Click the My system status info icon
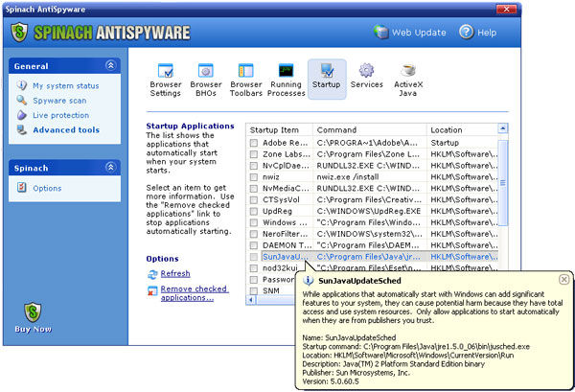Screen dimensions: 575x392 [x=22, y=85]
